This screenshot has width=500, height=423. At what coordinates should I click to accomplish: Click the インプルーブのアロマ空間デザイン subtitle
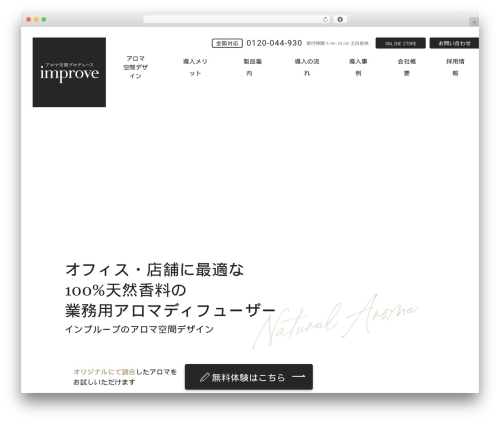point(139,329)
